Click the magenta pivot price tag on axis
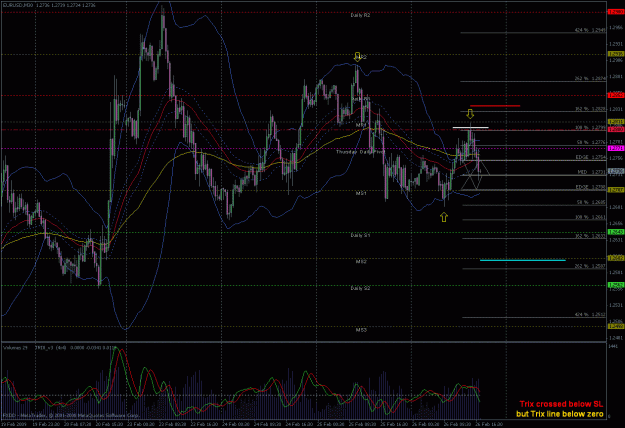Image resolution: width=625 pixels, height=428 pixels. pos(616,148)
